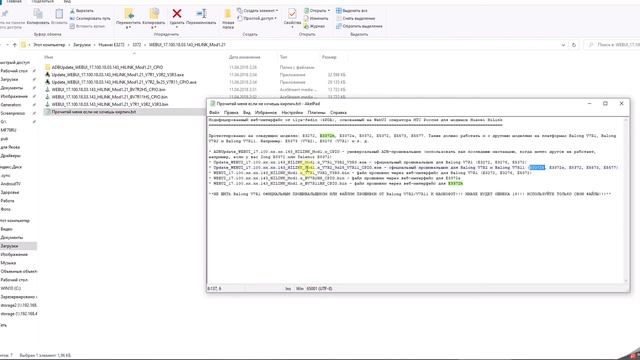Viewport: 640px width, 360px height.
Task: Sort by the Тип column header
Action: coord(284,57)
